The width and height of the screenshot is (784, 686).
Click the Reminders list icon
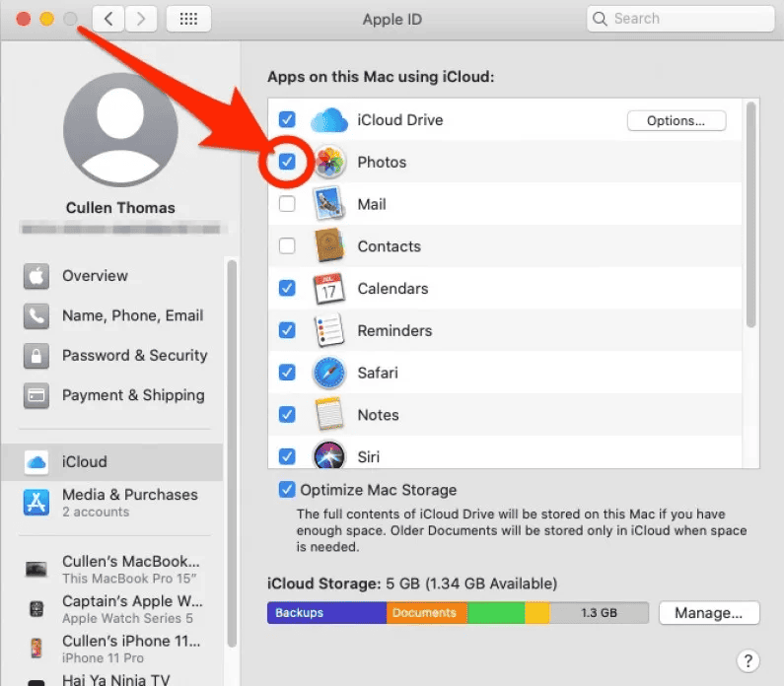tap(329, 331)
